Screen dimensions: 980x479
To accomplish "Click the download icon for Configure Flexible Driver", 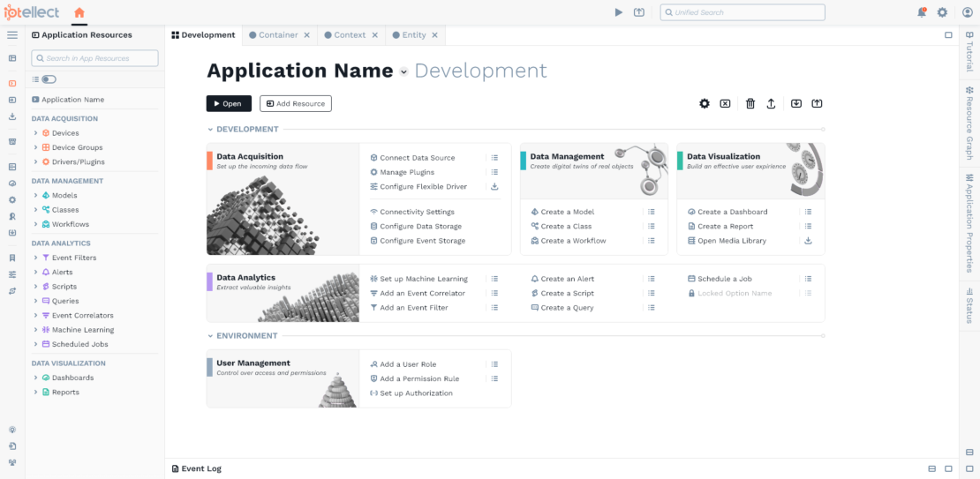I will [x=494, y=187].
